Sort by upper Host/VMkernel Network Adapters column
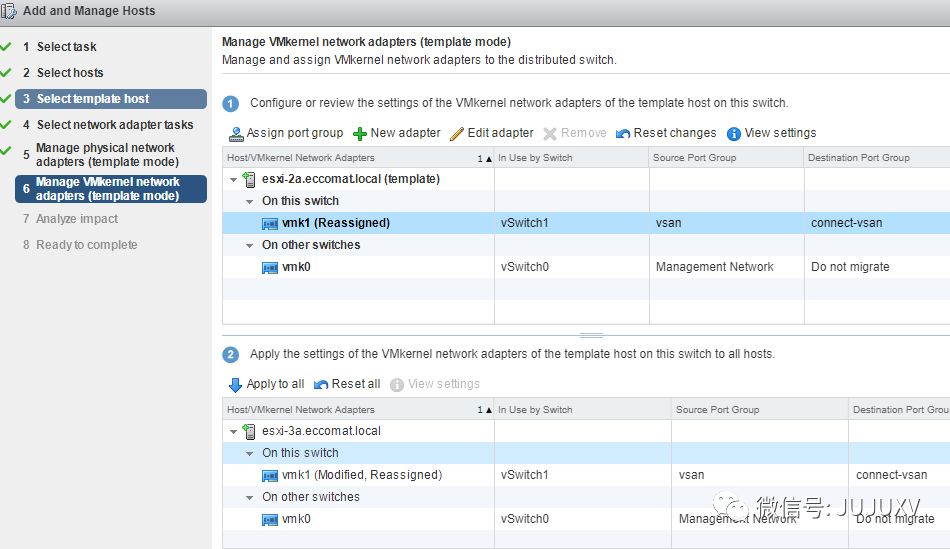950x549 pixels. coord(300,158)
